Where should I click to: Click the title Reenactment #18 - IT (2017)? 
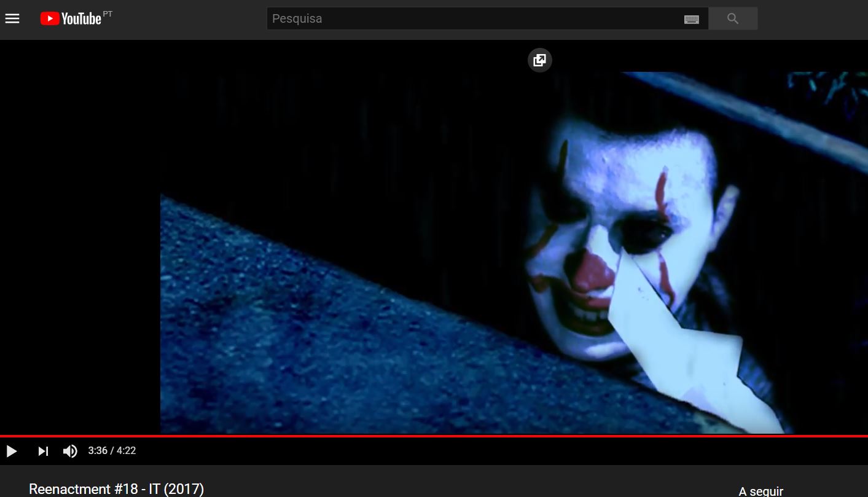(116, 489)
